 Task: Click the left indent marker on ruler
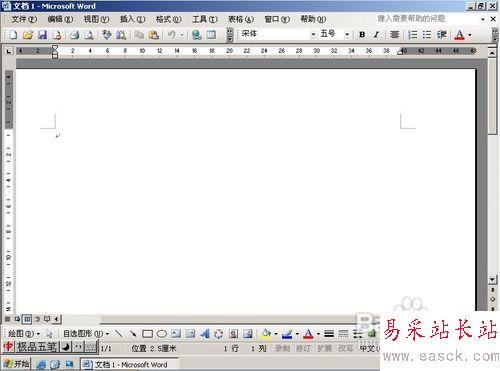pos(55,55)
